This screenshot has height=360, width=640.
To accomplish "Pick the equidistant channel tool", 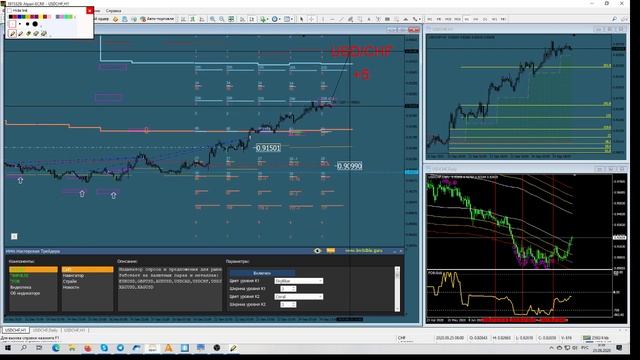I will (351, 19).
